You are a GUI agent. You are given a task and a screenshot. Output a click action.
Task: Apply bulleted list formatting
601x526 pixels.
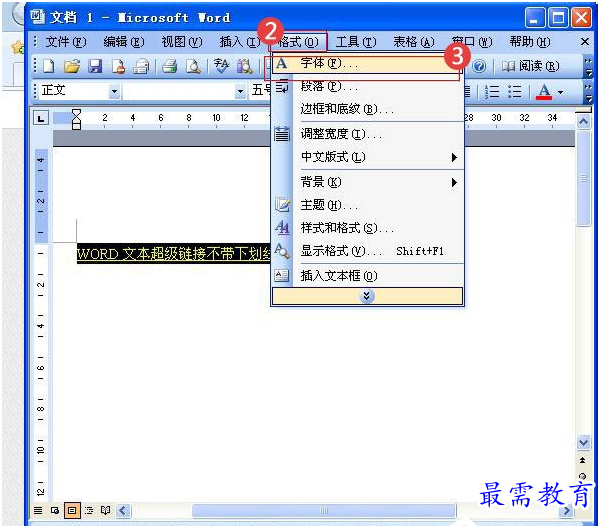point(514,92)
